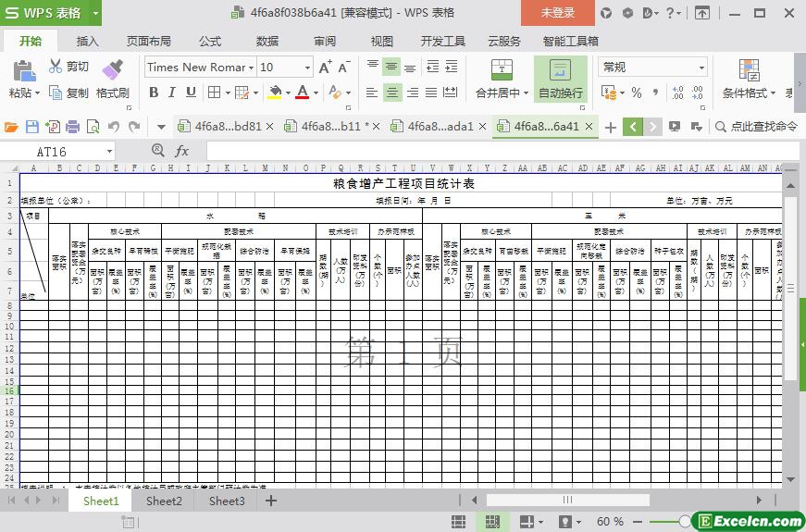Click the 未登录 login button
806x532 pixels.
[557, 13]
